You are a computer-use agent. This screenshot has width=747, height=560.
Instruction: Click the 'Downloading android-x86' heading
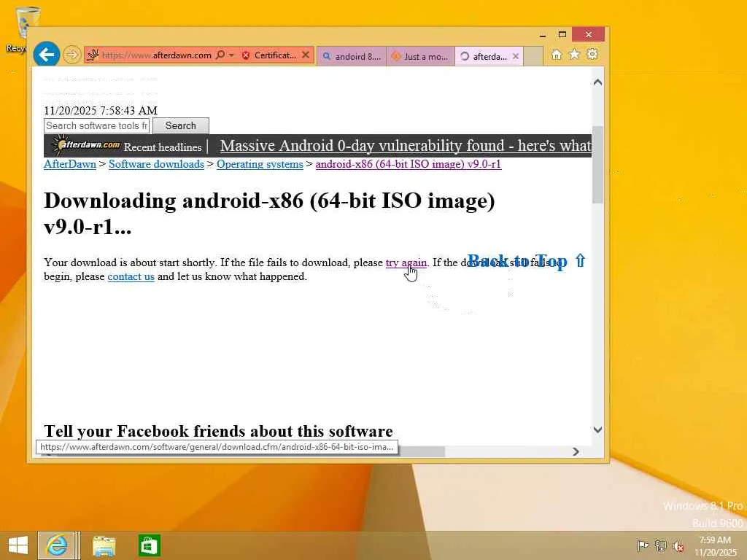(x=269, y=214)
